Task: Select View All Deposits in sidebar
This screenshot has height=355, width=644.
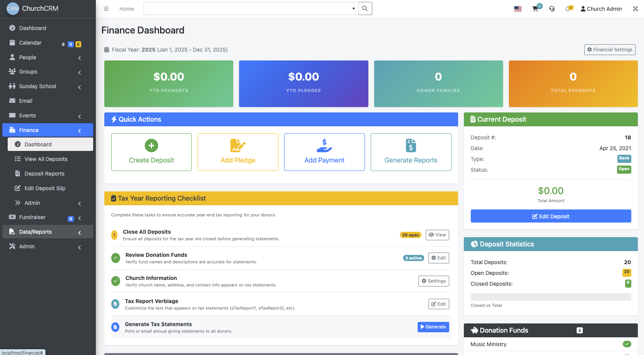Action: point(45,159)
